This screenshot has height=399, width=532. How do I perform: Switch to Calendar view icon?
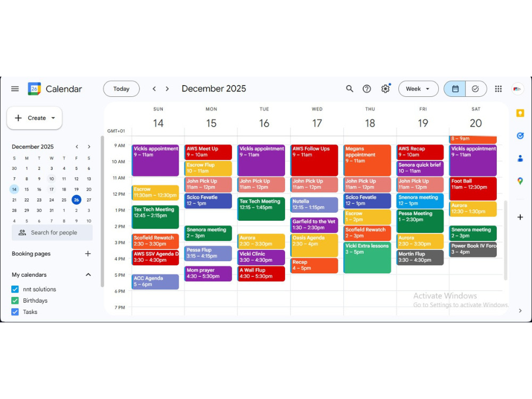coord(455,89)
